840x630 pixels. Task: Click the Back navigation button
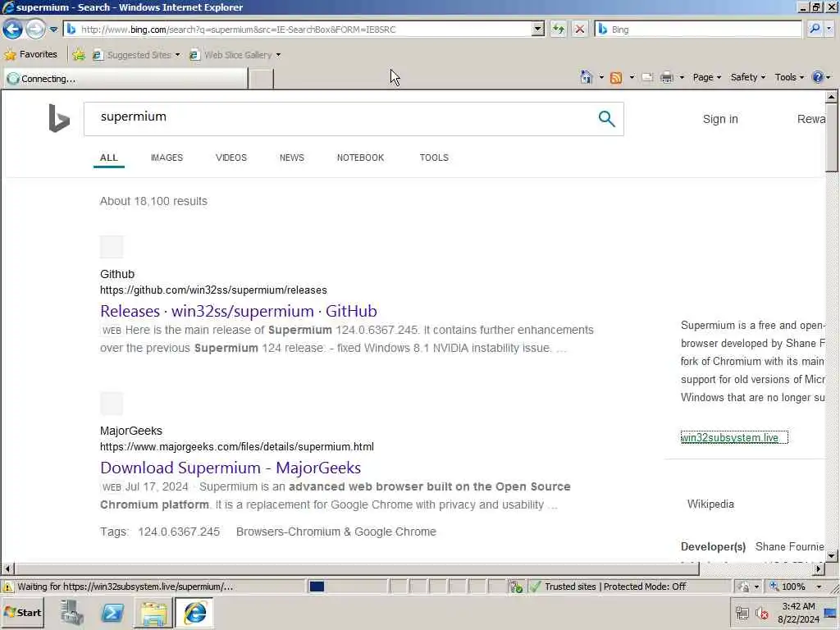pos(12,29)
